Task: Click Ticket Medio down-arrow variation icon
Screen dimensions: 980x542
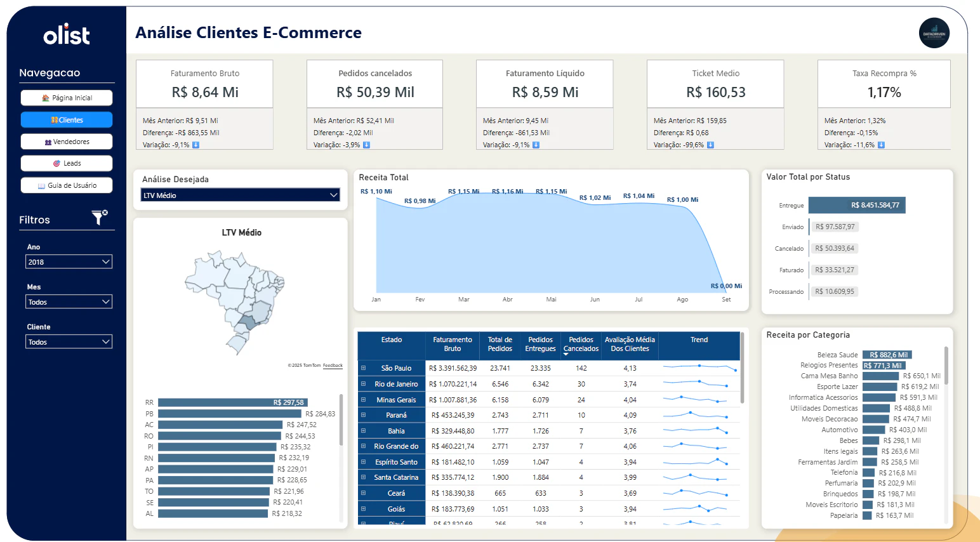Action: (710, 145)
